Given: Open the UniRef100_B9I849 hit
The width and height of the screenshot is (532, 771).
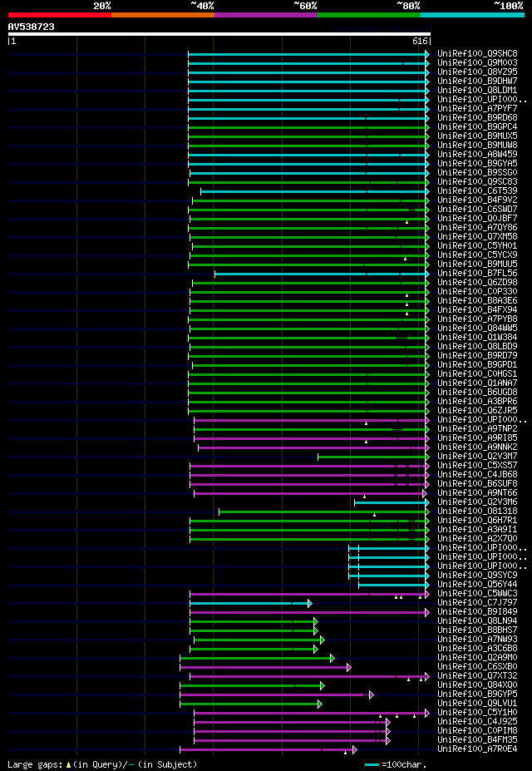Looking at the screenshot, I should (477, 612).
